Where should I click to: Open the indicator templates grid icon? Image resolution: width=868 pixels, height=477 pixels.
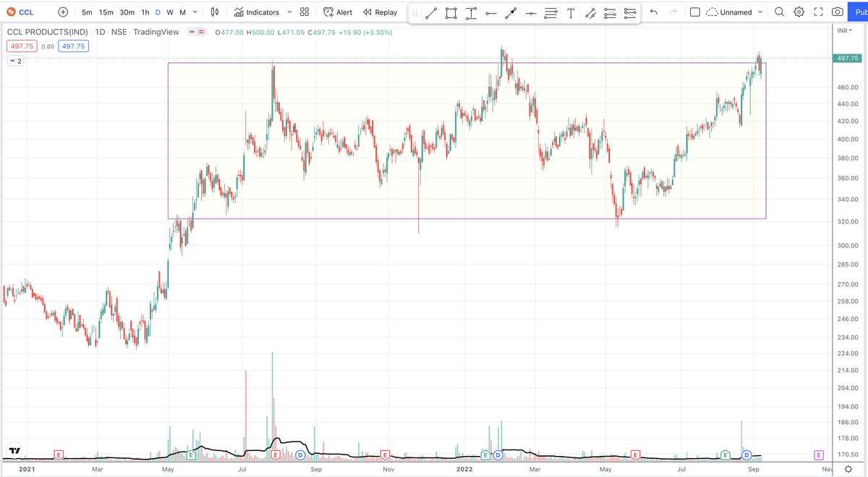click(x=305, y=12)
